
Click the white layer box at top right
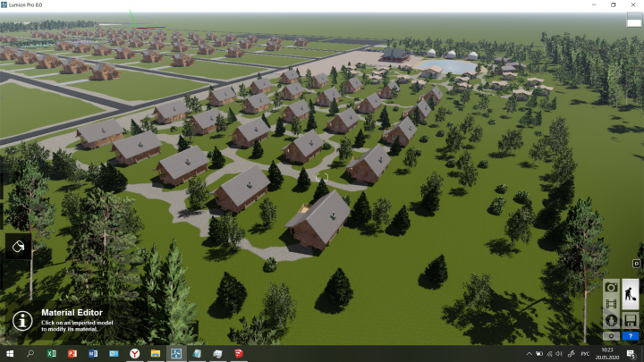coord(634,20)
